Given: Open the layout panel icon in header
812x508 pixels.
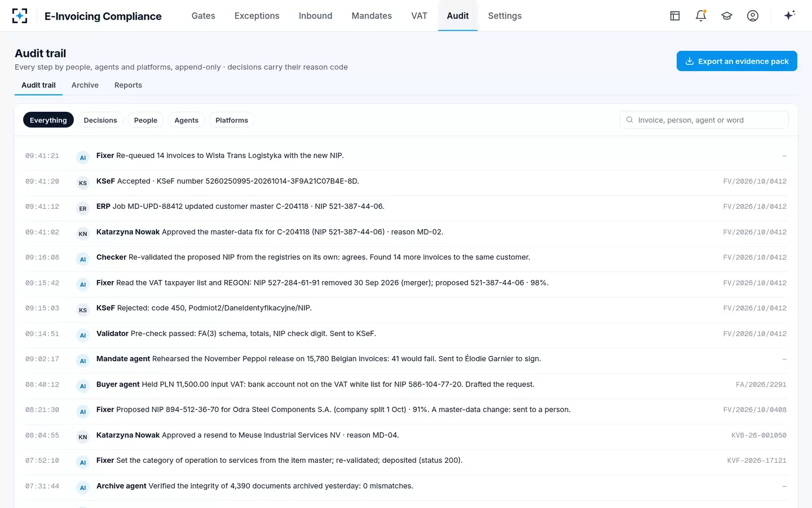Looking at the screenshot, I should pos(675,16).
